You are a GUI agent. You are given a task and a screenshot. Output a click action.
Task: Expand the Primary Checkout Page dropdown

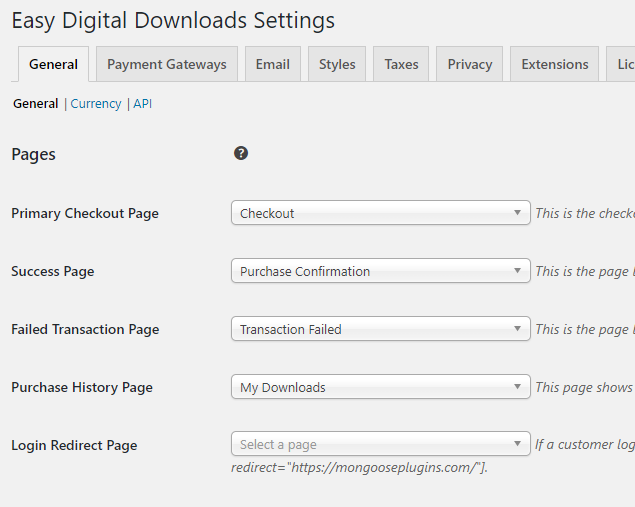coord(380,213)
